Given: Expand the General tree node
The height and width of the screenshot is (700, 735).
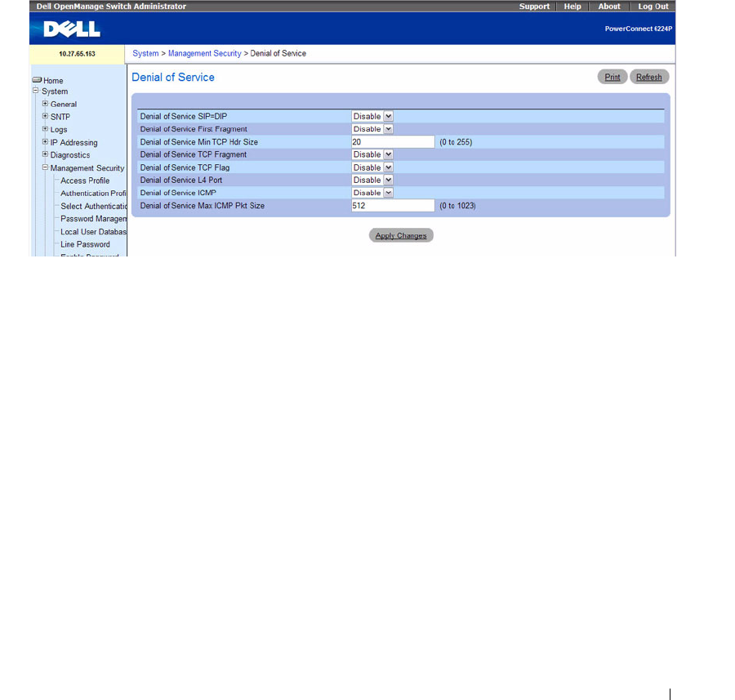Looking at the screenshot, I should [45, 103].
